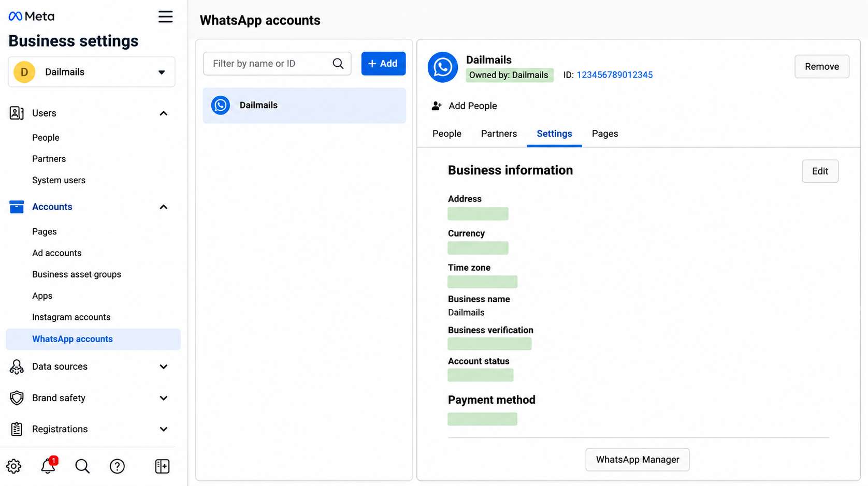Click the D avatar for Dailmails business
The image size is (868, 486).
[24, 72]
